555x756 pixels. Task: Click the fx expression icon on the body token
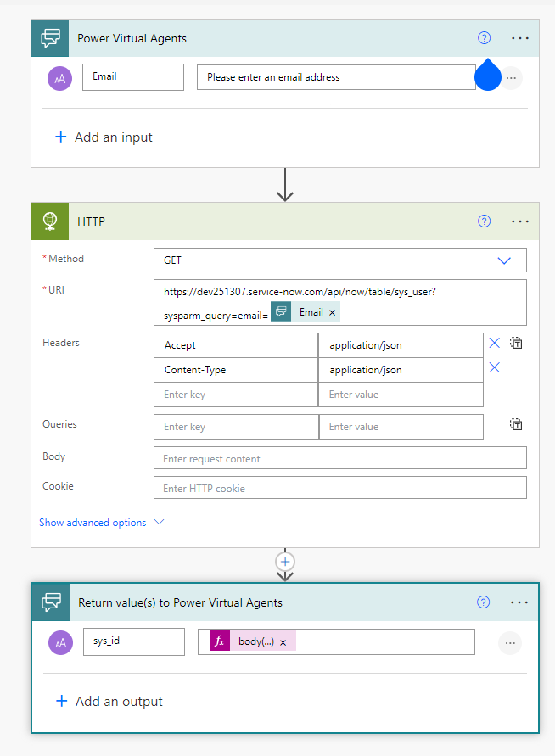click(x=220, y=641)
